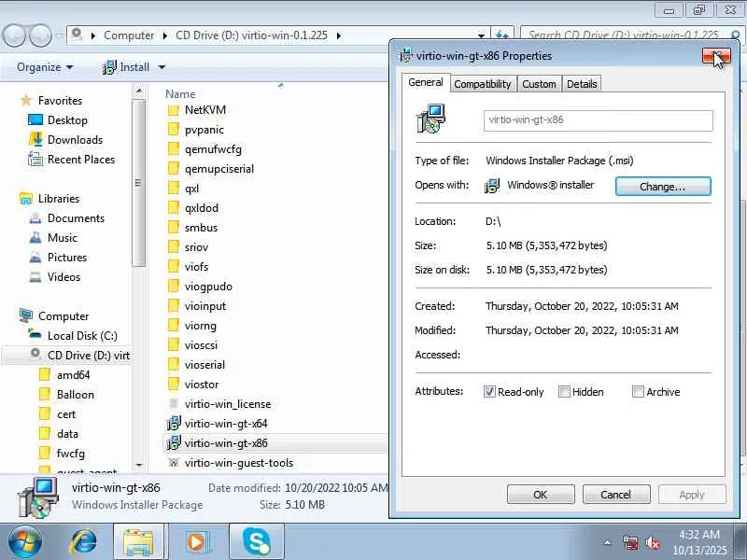
Task: Switch to the Custom tab
Action: (539, 84)
